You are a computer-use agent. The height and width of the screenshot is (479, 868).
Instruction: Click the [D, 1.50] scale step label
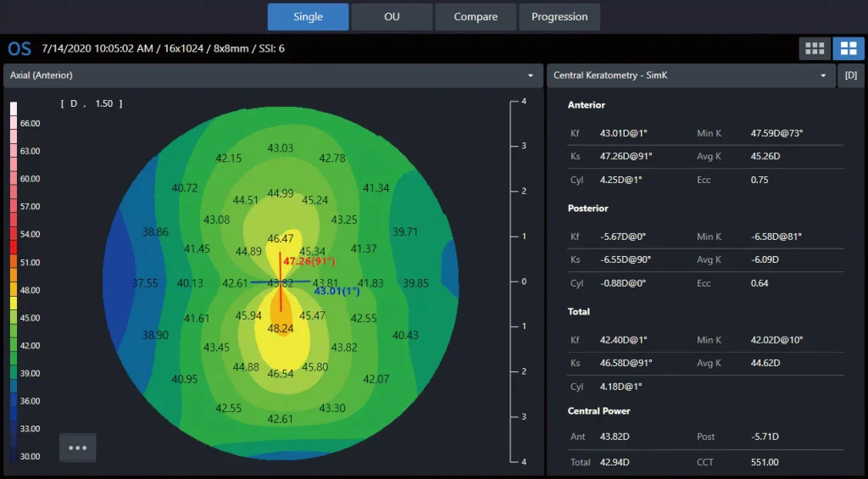92,103
